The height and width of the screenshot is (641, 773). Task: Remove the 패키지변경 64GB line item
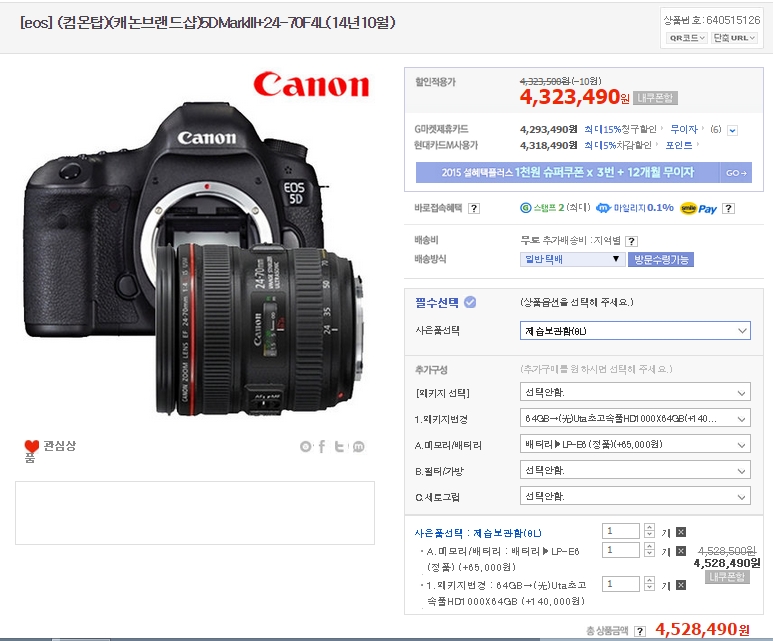click(681, 585)
